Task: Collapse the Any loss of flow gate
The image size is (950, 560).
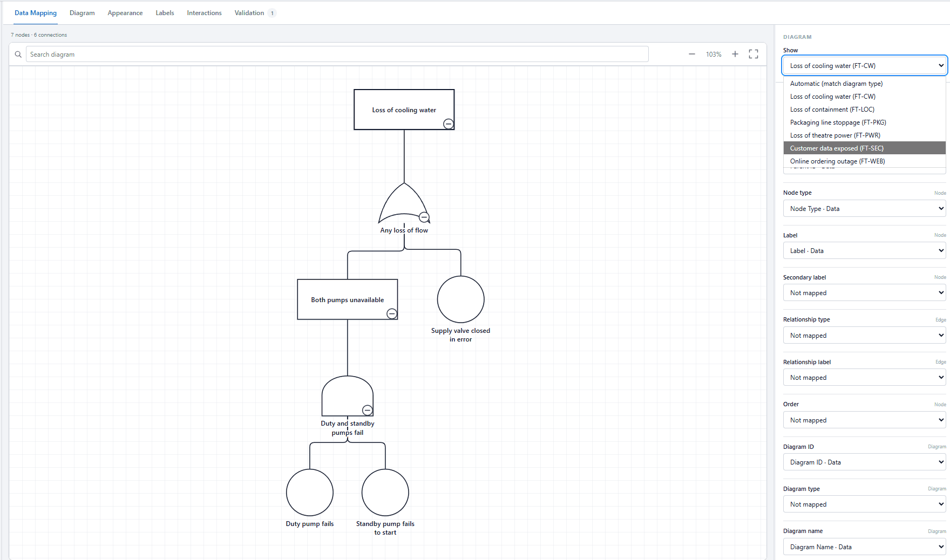Action: pyautogui.click(x=424, y=217)
